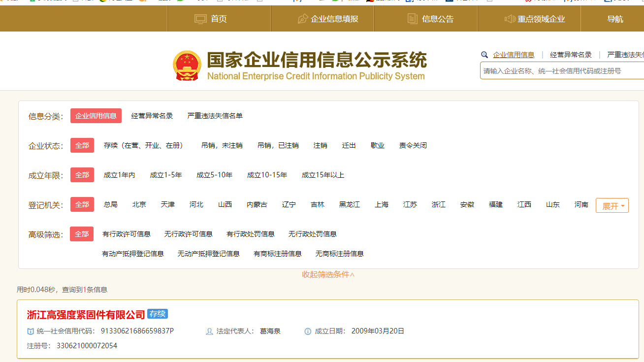Image resolution: width=644 pixels, height=362 pixels.
Task: Select 经营异常名录 search tab above input
Action: click(x=571, y=55)
